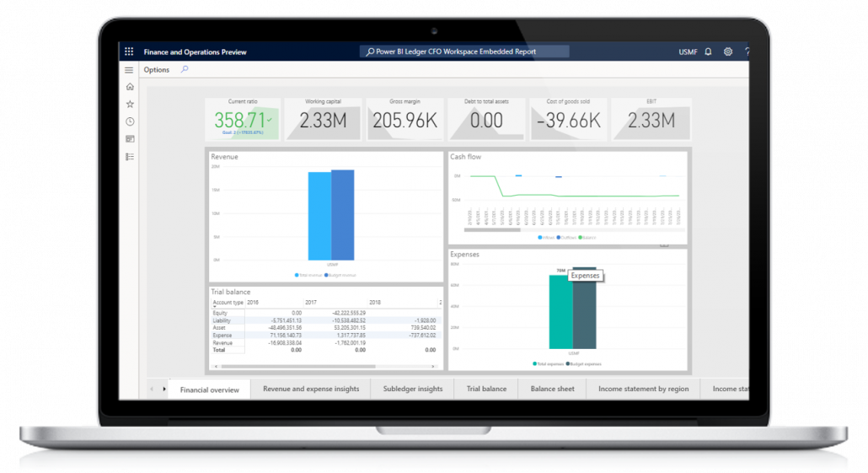This screenshot has width=868, height=473.
Task: Go to Home in the sidebar
Action: 130,86
